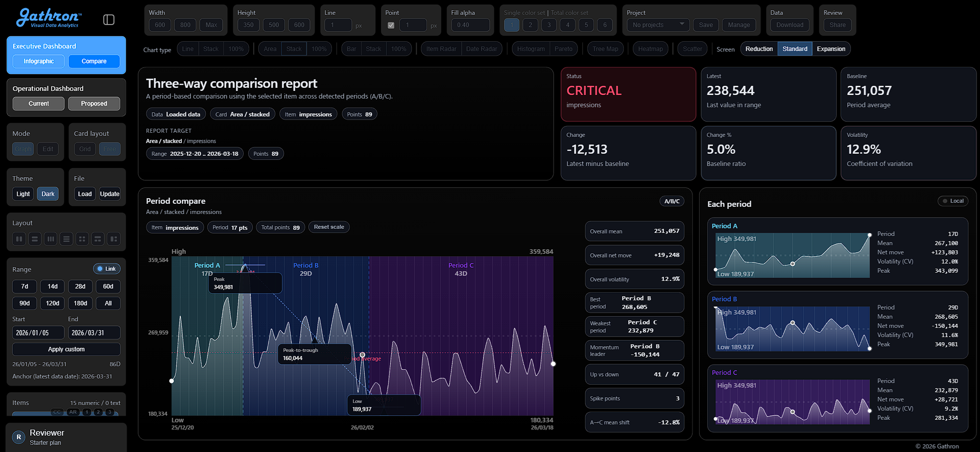Choose the Line chart type
Viewport: 980px width, 452px height.
[188, 49]
